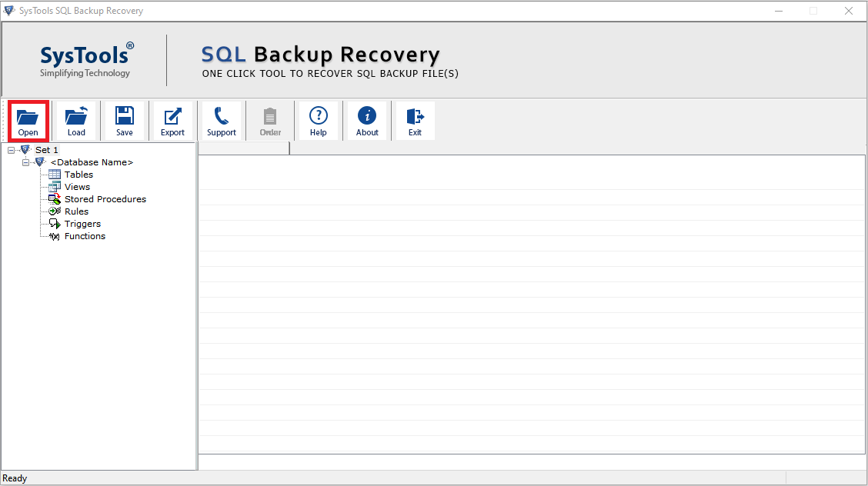Pick Triggers in the tree
868x486 pixels.
coord(82,223)
